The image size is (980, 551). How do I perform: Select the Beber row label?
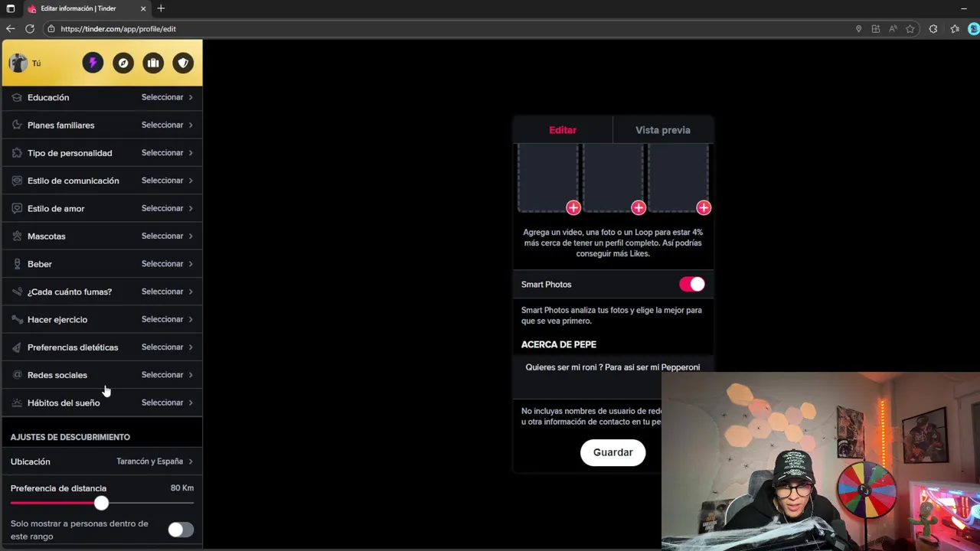(40, 264)
